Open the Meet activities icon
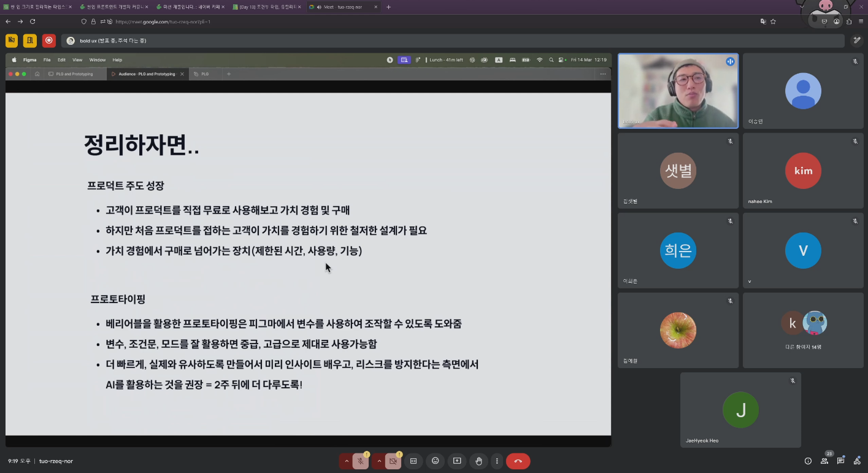 click(x=857, y=461)
